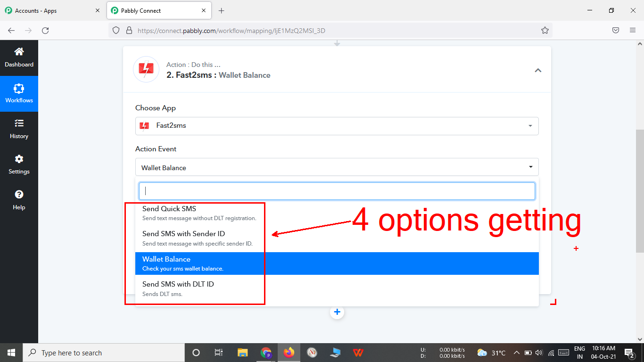Image resolution: width=644 pixels, height=362 pixels.
Task: Open the touch keyboard tray icon
Action: tap(563, 353)
